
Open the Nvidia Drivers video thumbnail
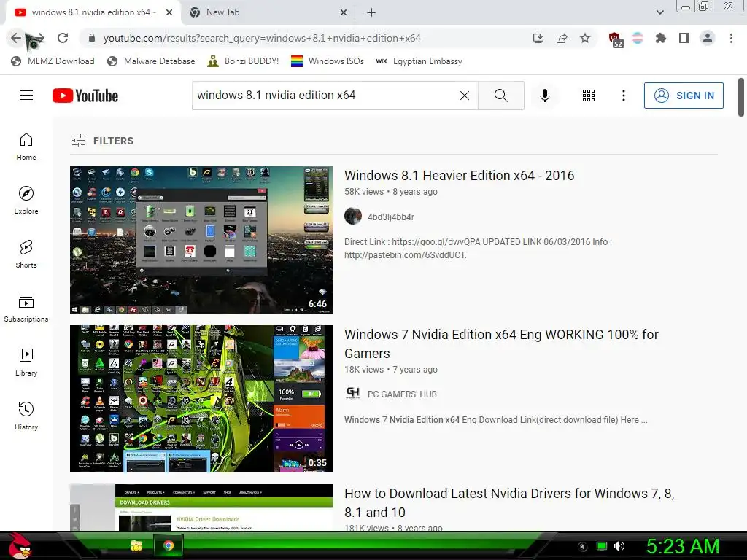click(201, 507)
